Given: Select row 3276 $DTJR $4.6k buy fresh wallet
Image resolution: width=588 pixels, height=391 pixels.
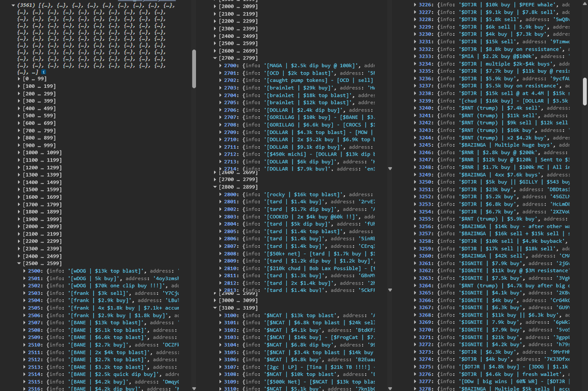Looking at the screenshot, I should (492, 374).
